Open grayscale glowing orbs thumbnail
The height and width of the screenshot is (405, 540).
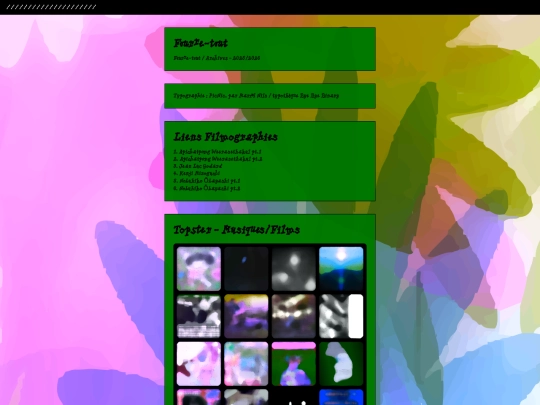tap(294, 269)
